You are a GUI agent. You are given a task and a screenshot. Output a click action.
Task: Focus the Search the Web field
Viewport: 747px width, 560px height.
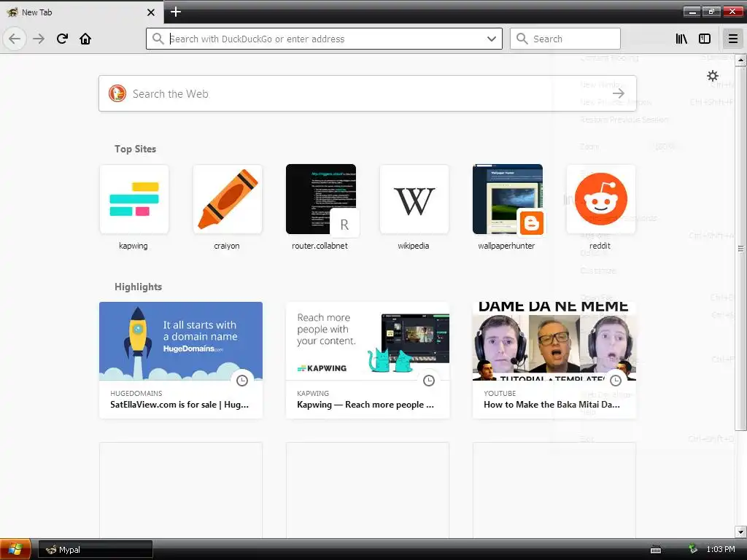368,93
